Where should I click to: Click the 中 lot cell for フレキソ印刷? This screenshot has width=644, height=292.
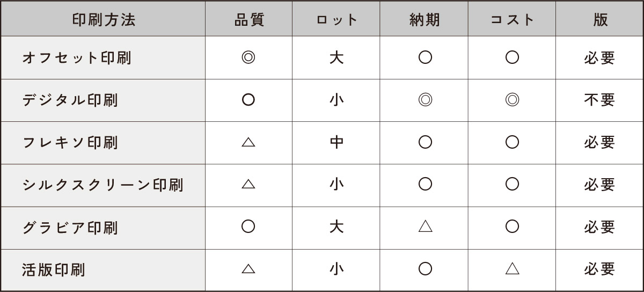click(x=336, y=142)
